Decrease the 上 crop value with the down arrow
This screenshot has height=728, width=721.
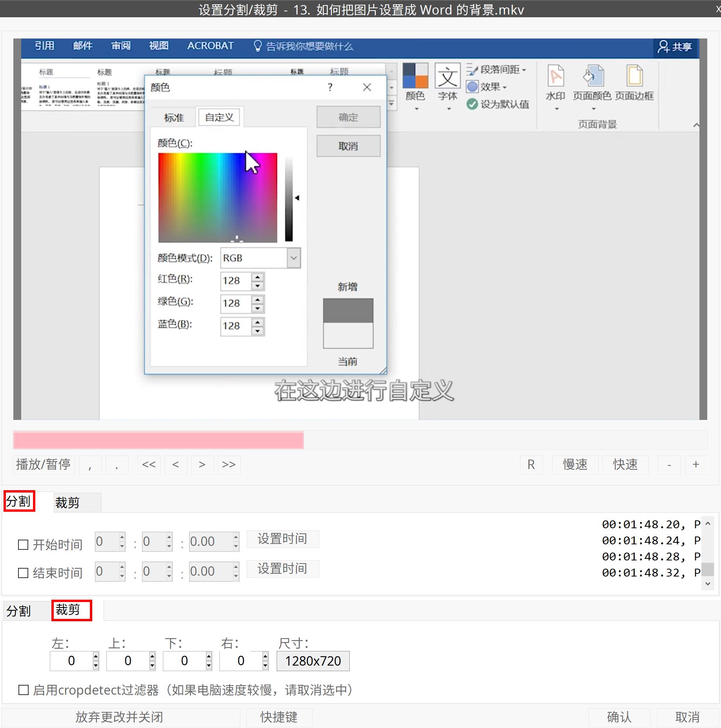152,666
